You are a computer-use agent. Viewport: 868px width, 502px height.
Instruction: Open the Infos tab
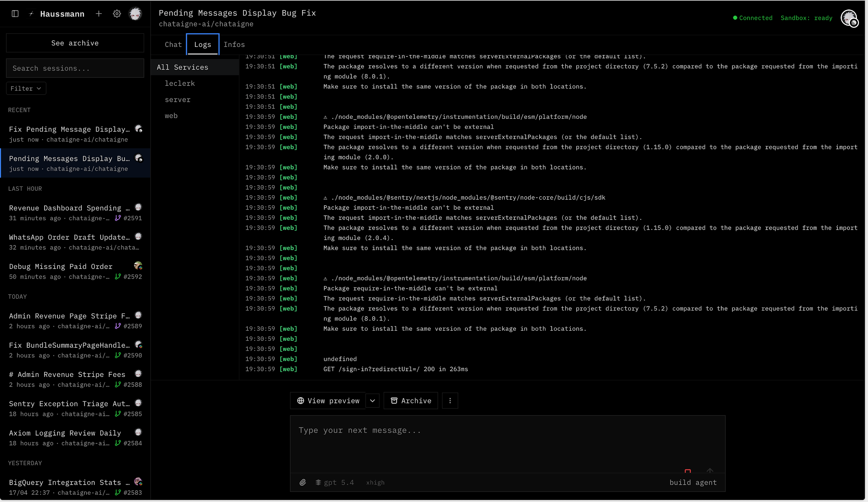[234, 44]
